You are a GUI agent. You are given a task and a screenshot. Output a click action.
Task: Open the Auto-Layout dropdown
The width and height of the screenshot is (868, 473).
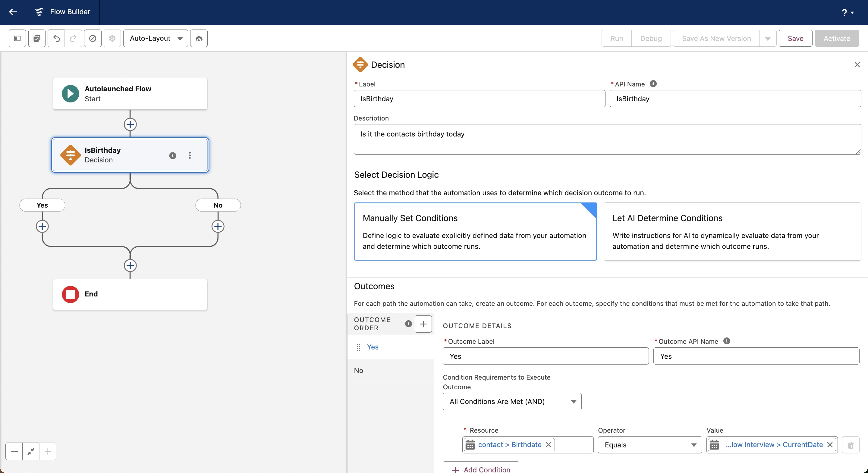coord(155,38)
